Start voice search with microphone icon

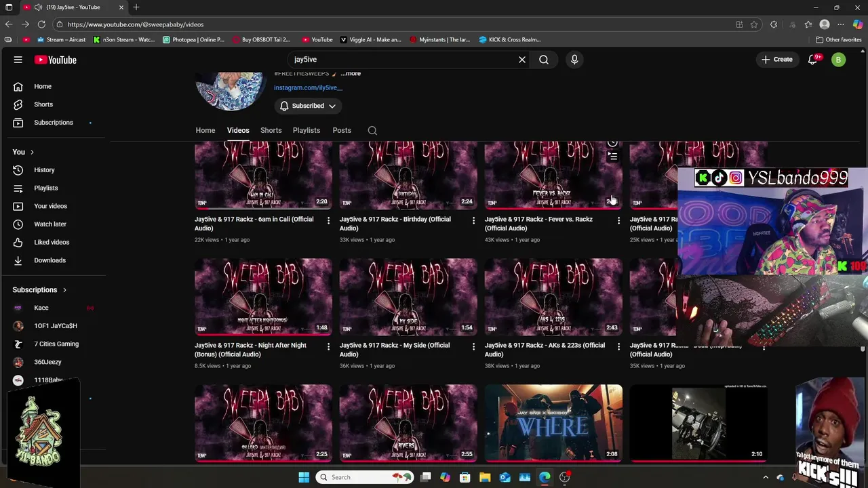[x=574, y=60]
